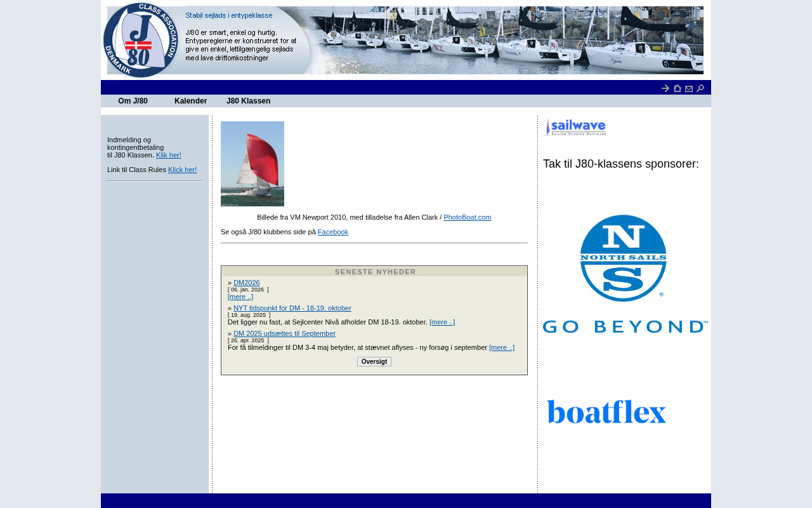
Task: Open the Kalender menu item
Action: (190, 101)
